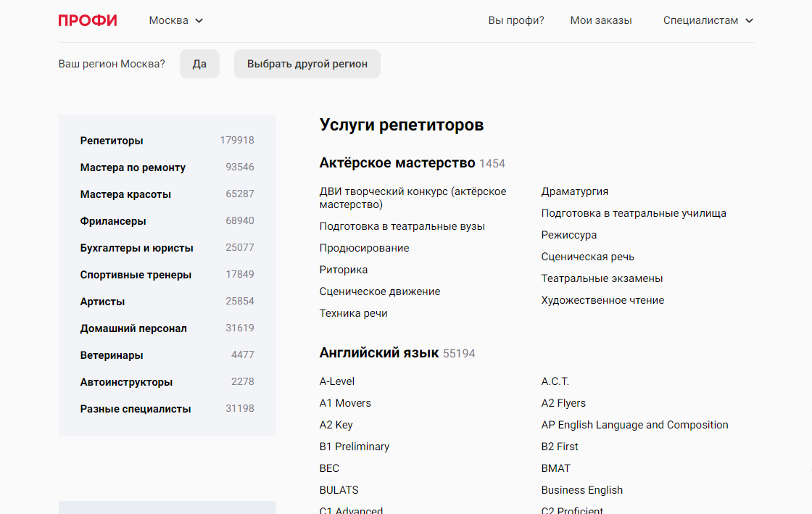Click Театральные экзамены link

click(602, 278)
